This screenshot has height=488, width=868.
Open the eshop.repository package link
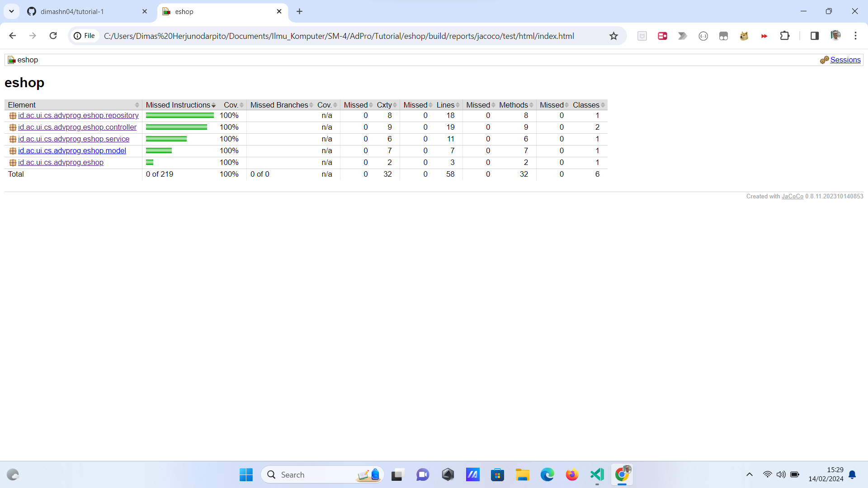78,116
